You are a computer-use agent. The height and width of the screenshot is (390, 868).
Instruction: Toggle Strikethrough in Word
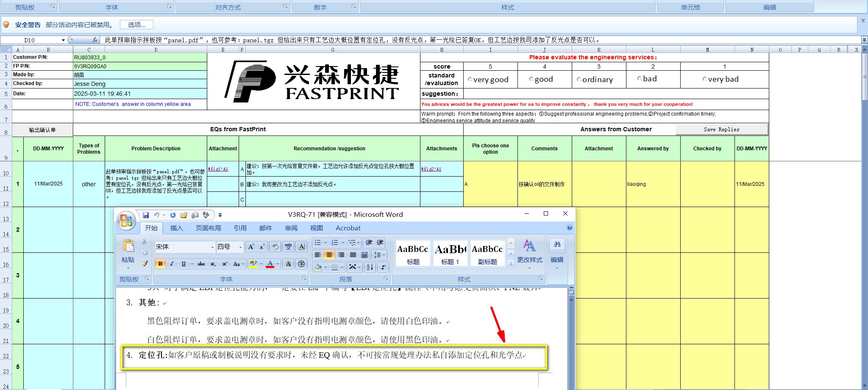pyautogui.click(x=201, y=264)
